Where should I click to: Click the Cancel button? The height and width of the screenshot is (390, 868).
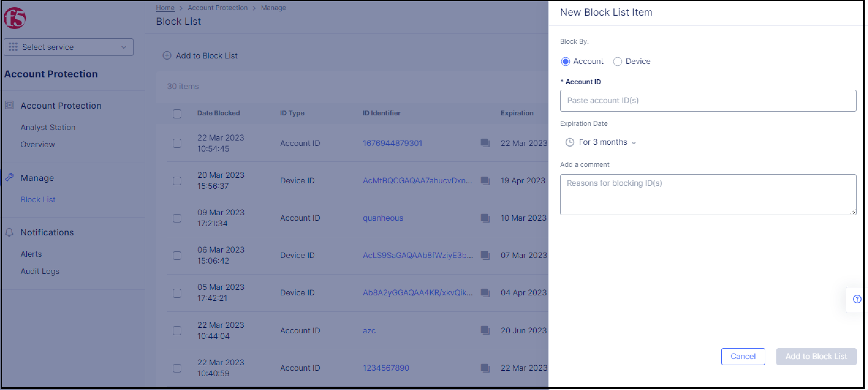[743, 356]
